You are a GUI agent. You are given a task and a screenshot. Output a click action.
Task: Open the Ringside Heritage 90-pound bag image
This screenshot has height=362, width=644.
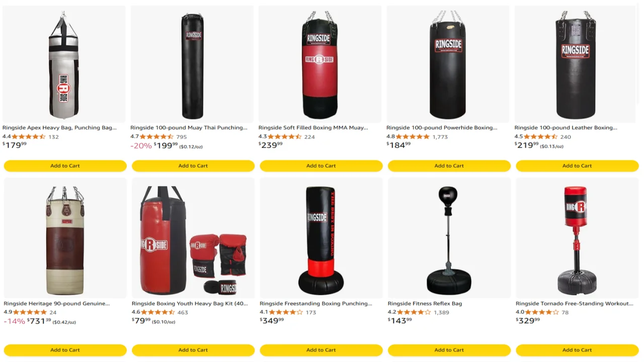point(65,238)
